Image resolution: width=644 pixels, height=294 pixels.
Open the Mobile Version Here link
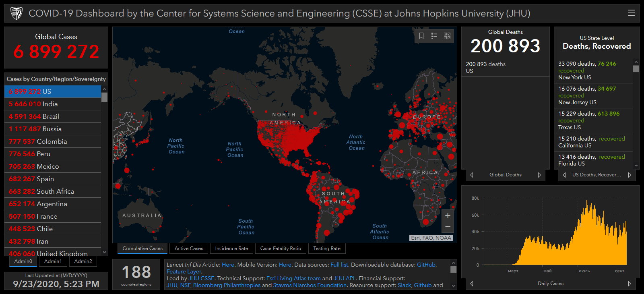click(285, 265)
